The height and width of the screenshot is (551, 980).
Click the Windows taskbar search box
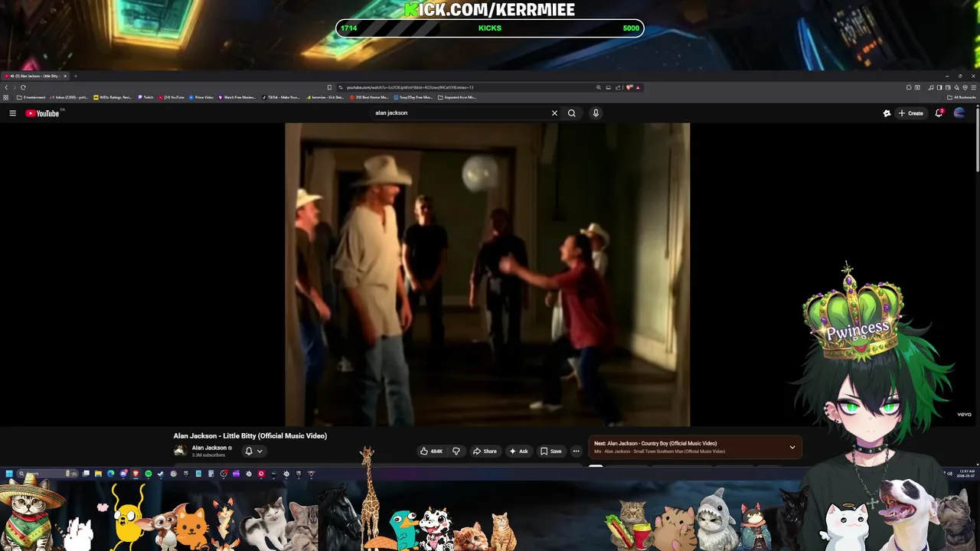(x=48, y=474)
